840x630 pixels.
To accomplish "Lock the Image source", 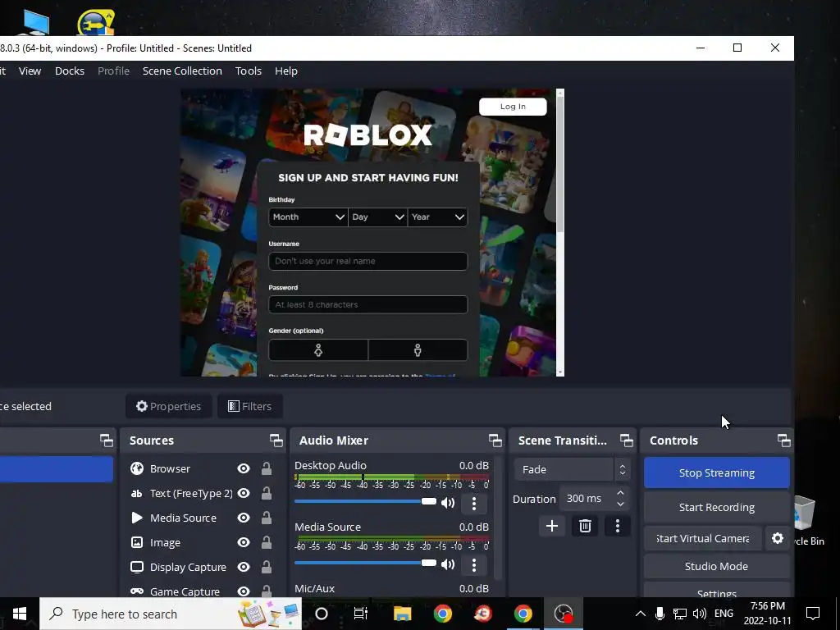I will point(267,543).
